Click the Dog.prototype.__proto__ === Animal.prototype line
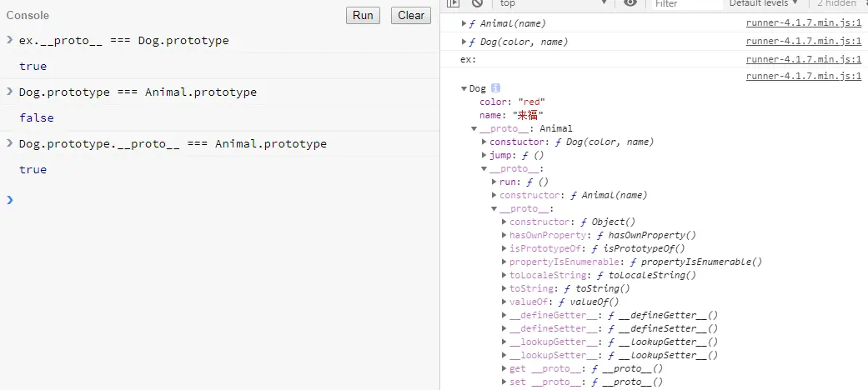This screenshot has width=868, height=390. [173, 144]
